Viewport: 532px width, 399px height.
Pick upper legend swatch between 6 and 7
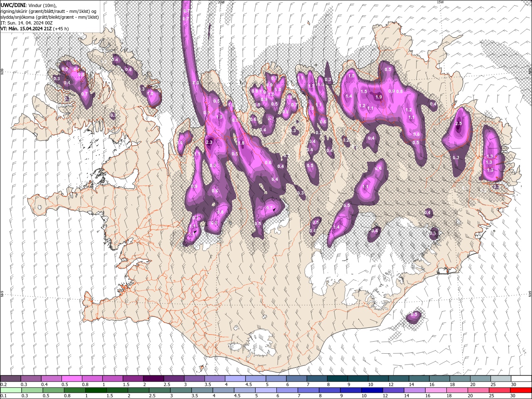pos(297,379)
